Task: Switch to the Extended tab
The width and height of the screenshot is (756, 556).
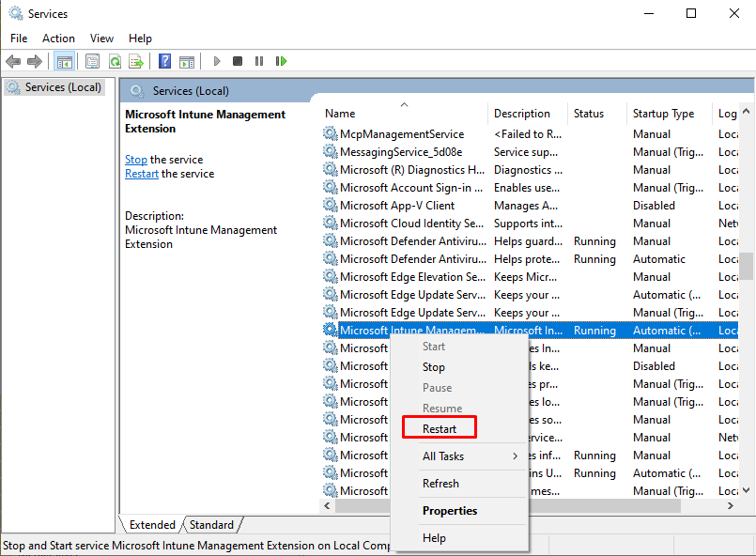Action: click(x=152, y=525)
